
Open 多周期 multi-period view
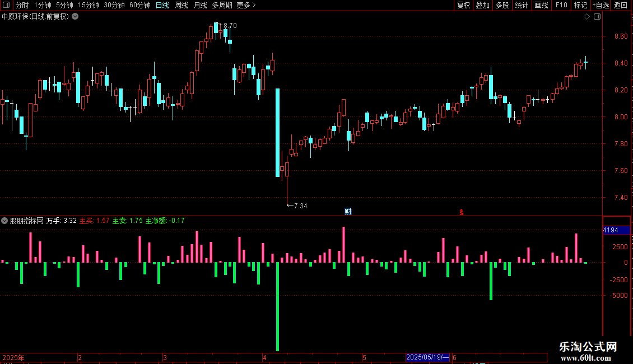click(x=222, y=5)
